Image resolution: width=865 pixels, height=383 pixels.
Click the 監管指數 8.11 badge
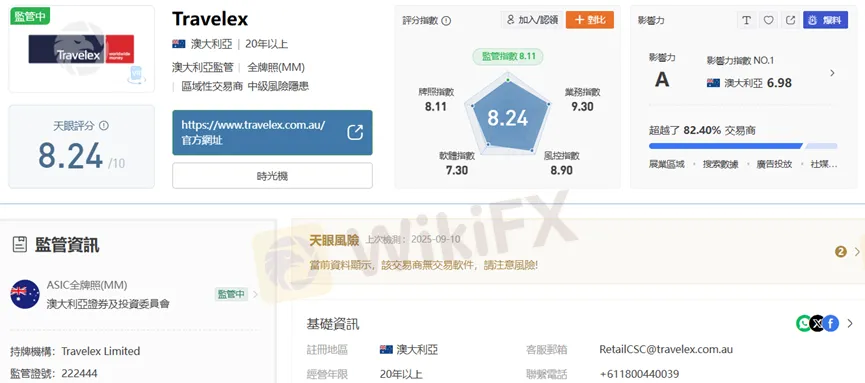click(x=508, y=56)
